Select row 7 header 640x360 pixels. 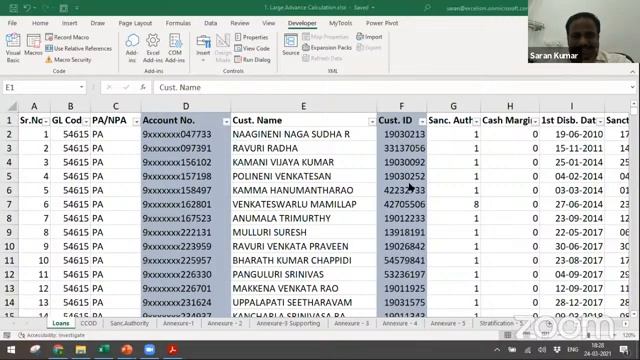tap(9, 204)
